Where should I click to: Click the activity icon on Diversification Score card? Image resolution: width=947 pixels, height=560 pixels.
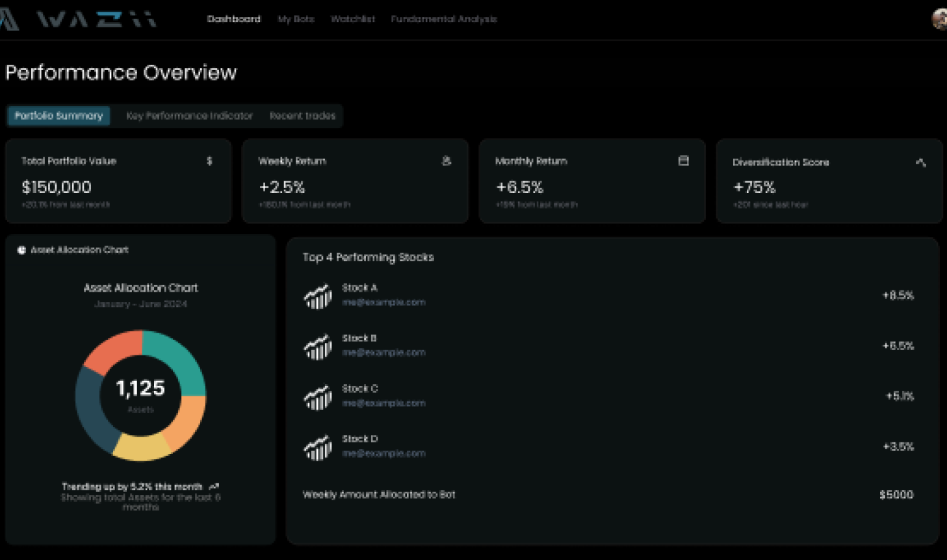coord(920,163)
